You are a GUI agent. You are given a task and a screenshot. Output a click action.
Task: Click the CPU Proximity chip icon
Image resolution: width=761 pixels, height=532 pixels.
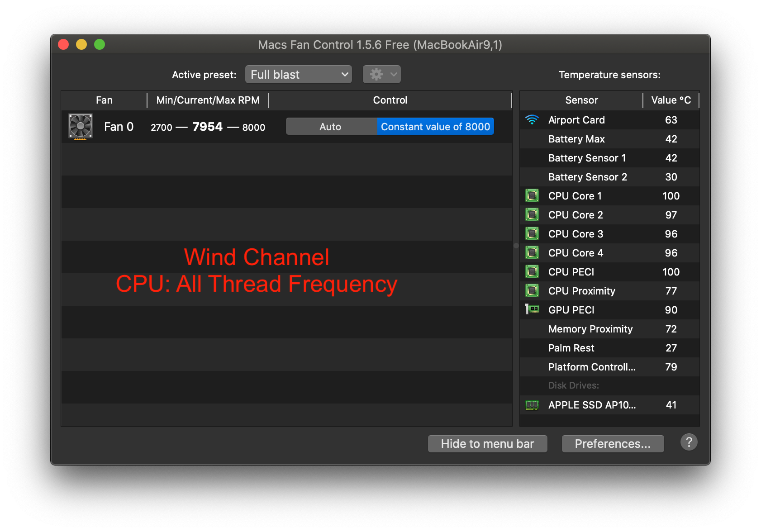[532, 291]
